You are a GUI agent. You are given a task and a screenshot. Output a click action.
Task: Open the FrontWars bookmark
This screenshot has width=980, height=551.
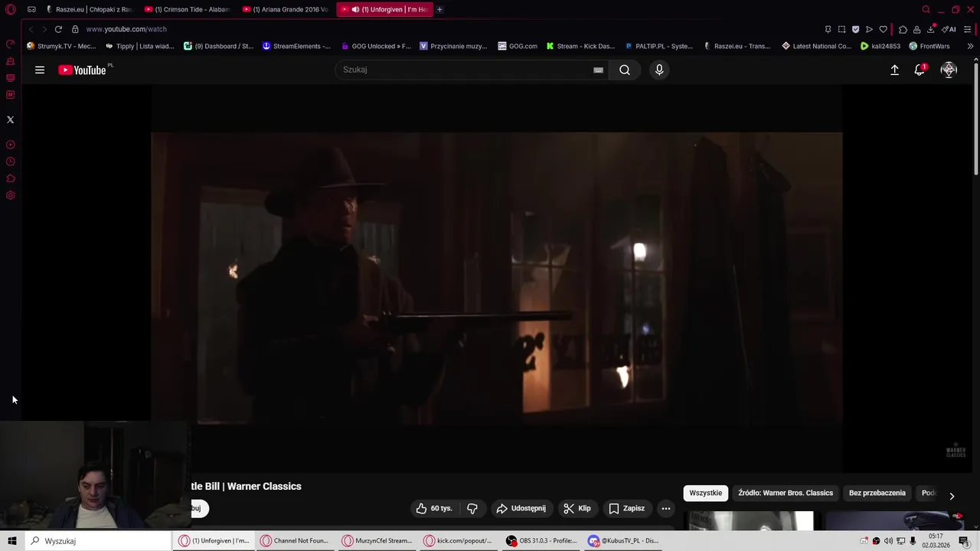point(929,46)
